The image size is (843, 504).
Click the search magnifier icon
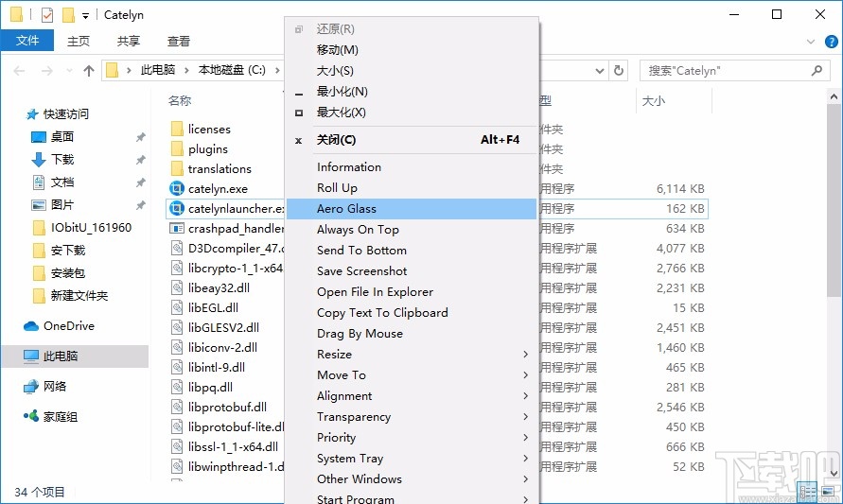point(817,70)
